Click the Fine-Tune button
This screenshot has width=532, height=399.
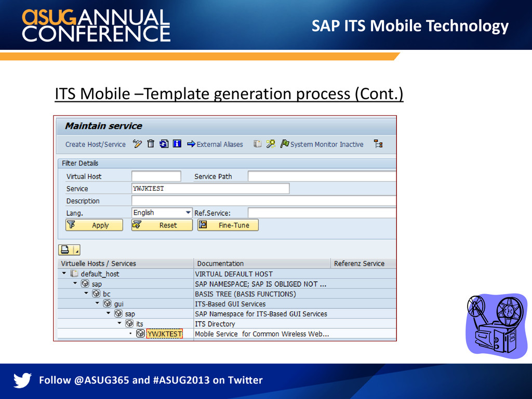[x=228, y=225]
